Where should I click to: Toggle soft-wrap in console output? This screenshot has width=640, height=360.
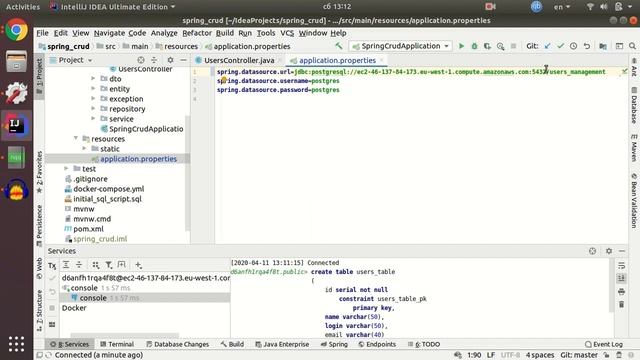click(621, 266)
